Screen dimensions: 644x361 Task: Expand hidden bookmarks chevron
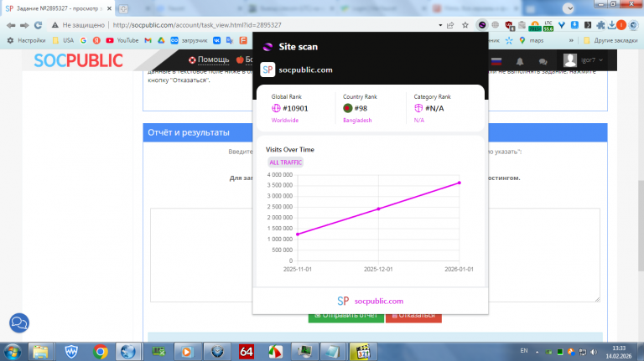[x=571, y=40]
